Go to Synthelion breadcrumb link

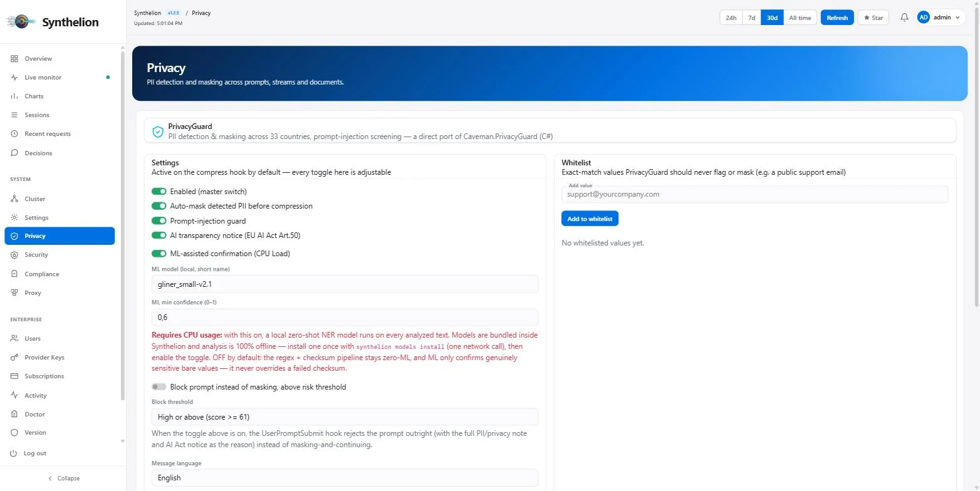pos(147,13)
